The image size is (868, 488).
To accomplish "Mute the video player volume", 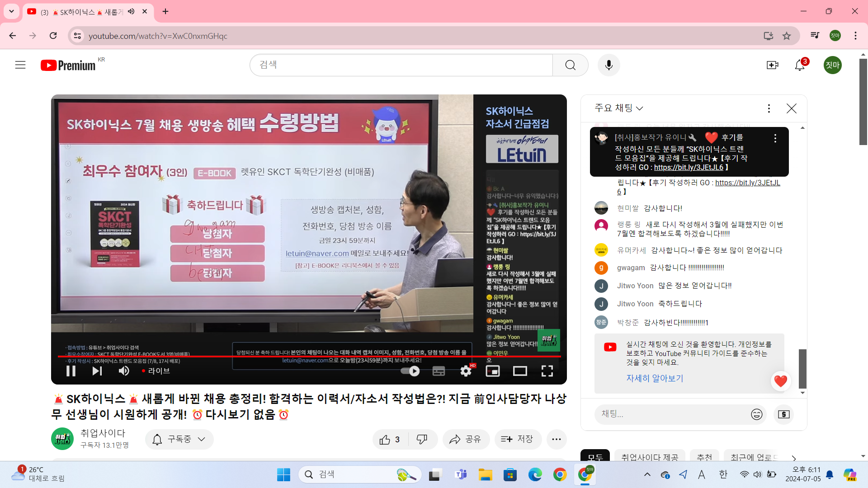I will click(123, 371).
